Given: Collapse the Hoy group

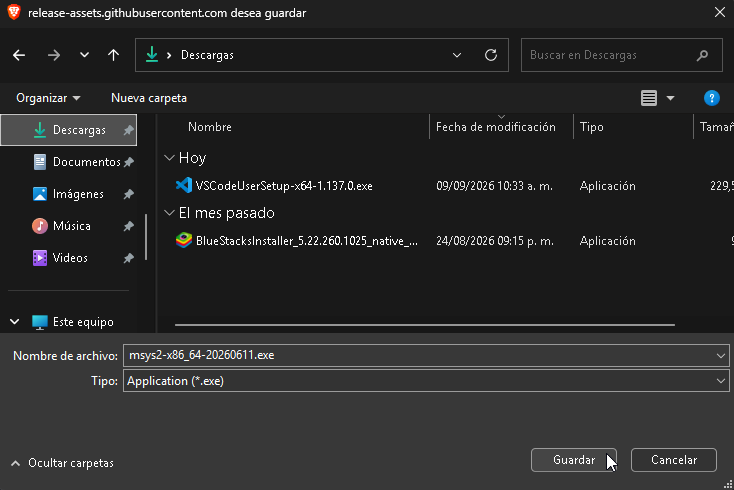Looking at the screenshot, I should [x=169, y=158].
